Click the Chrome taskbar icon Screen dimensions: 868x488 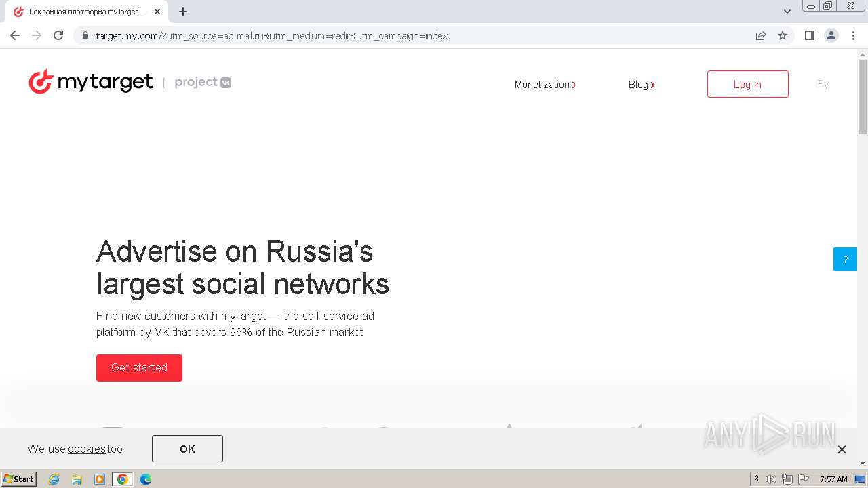123,479
